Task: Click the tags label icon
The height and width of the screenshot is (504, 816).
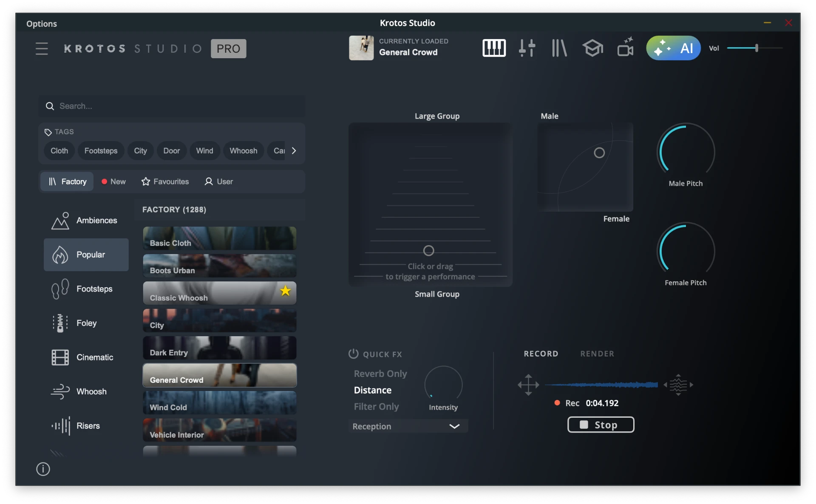Action: tap(48, 132)
